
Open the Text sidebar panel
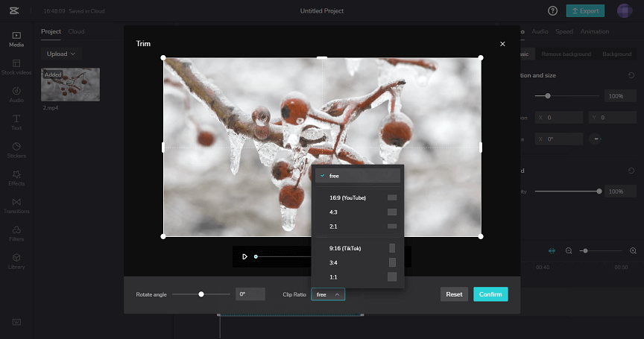tap(16, 123)
